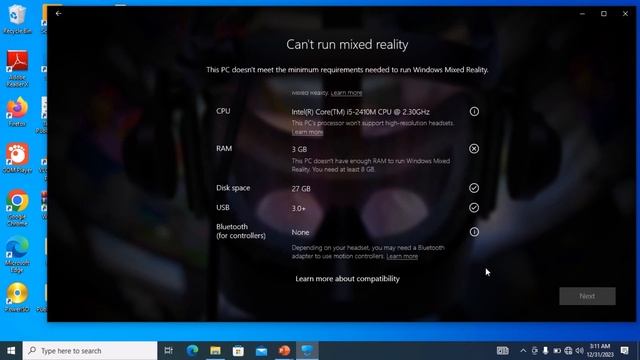
Task: Open the clock and calendar flyout
Action: point(600,351)
